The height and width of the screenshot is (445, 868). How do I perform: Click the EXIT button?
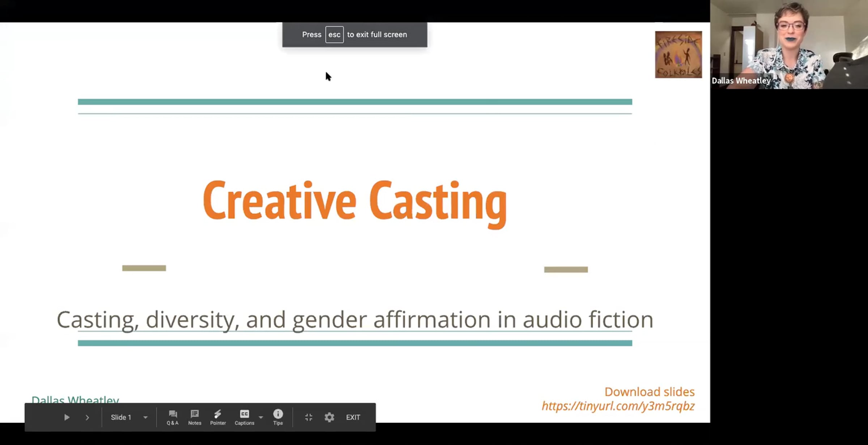pyautogui.click(x=353, y=418)
